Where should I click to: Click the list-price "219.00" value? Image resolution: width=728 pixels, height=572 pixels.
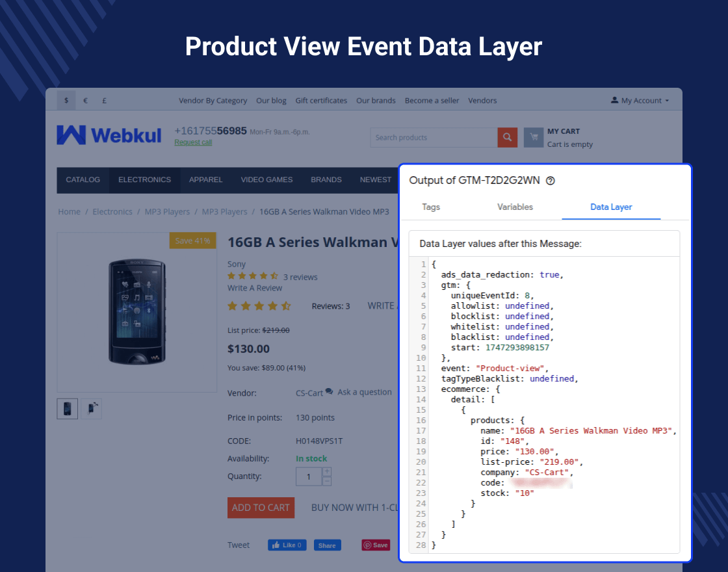(x=559, y=462)
